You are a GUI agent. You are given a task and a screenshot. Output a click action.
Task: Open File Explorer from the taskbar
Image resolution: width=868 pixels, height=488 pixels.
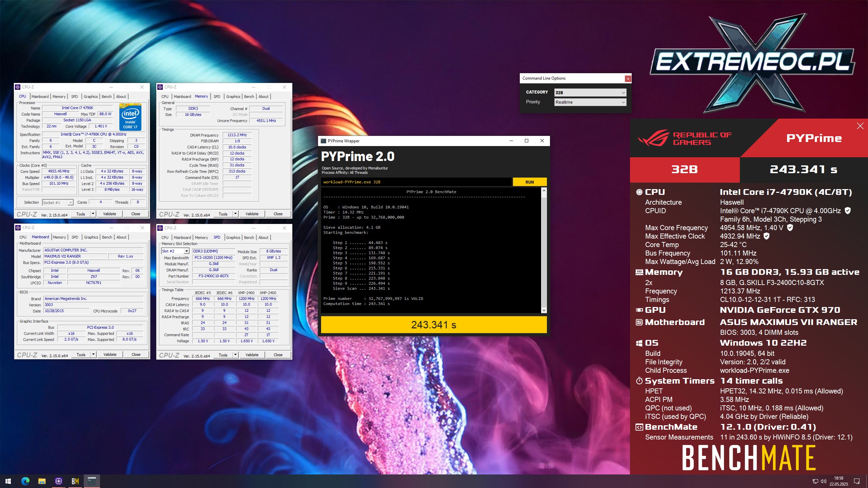(42, 481)
